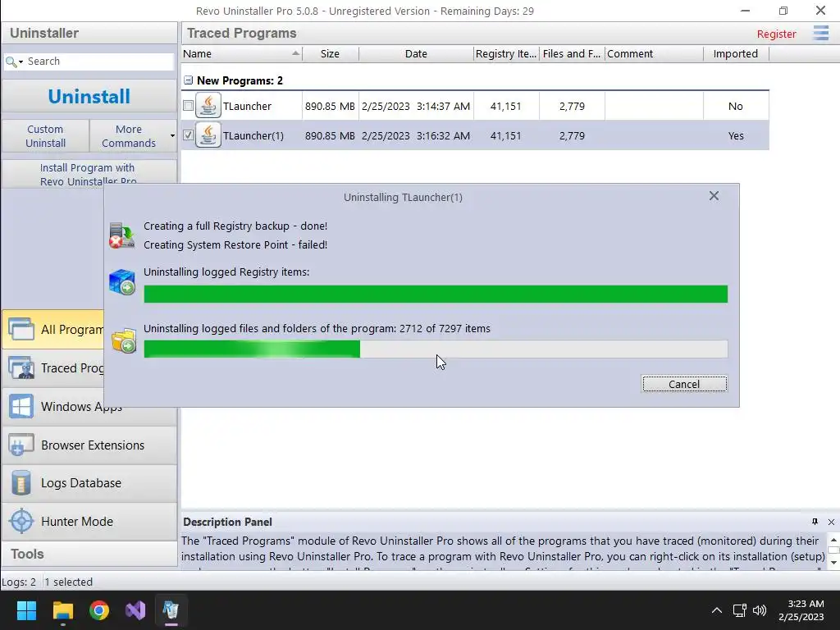Click the red Register link
840x630 pixels.
pos(776,34)
